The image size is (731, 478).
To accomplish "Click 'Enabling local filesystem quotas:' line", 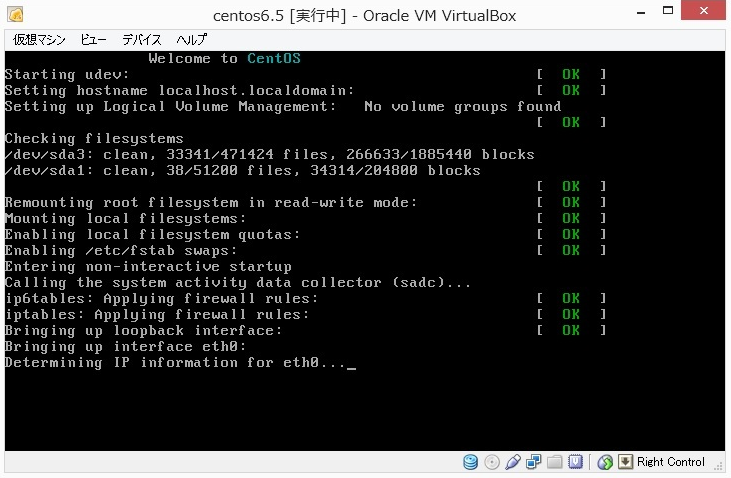I will click(152, 234).
